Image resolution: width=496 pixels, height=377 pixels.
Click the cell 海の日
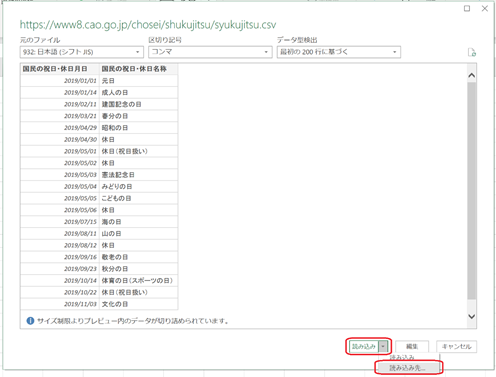[138, 222]
